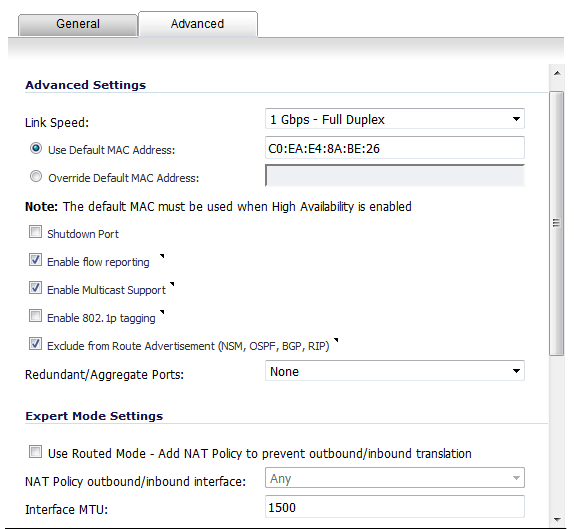The height and width of the screenshot is (529, 574).
Task: Uncheck Enable flow reporting
Action: tap(36, 260)
